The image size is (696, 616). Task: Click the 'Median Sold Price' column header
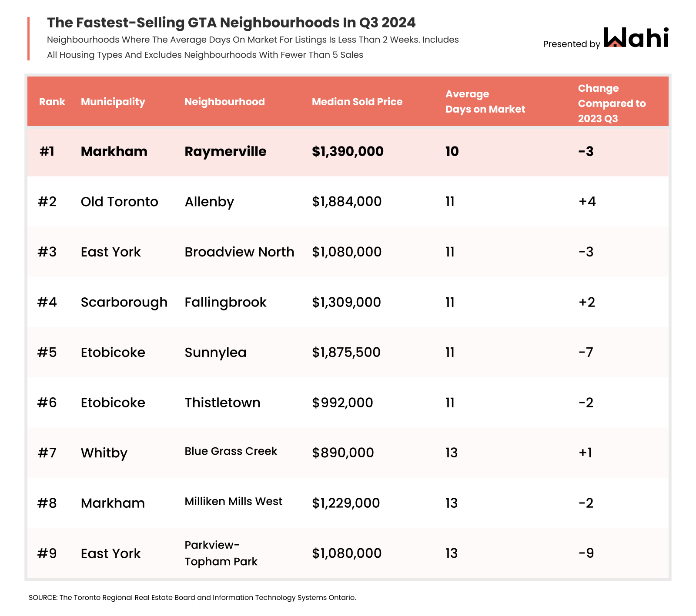coord(357,102)
